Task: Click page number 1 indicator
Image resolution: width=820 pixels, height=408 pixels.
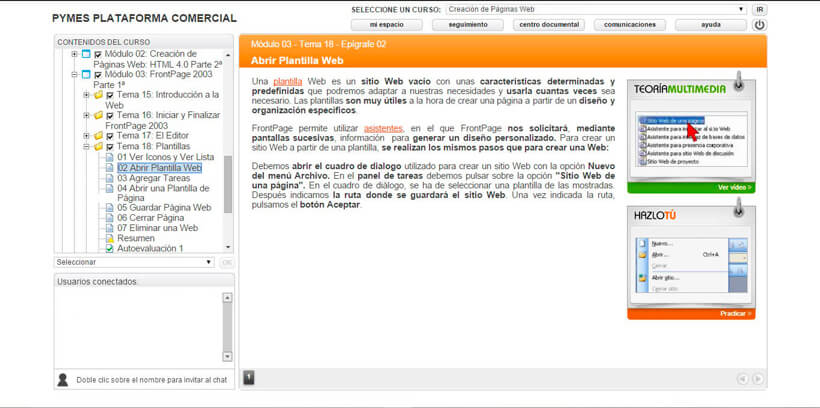Action: [x=249, y=377]
